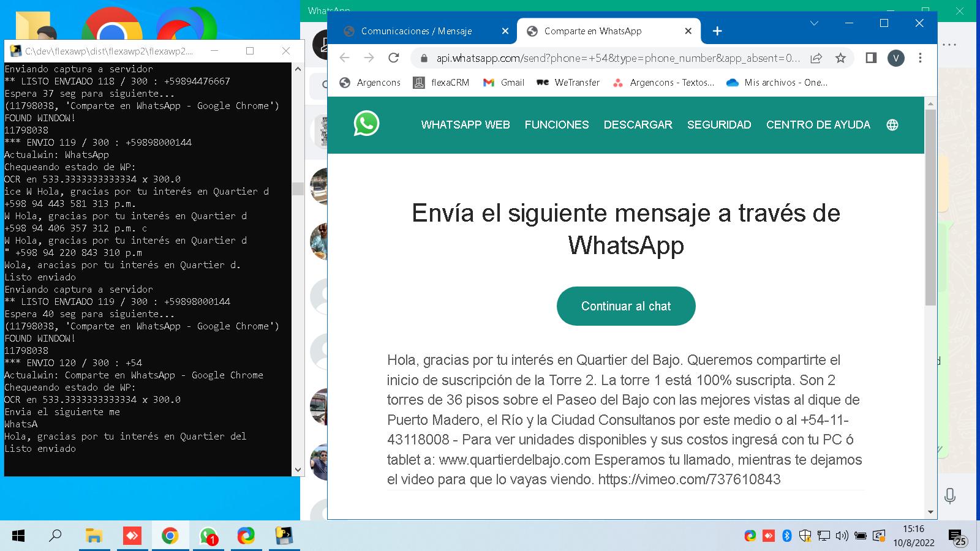Click the console window scroll-up arrow
This screenshot has height=551, width=980.
pyautogui.click(x=298, y=69)
